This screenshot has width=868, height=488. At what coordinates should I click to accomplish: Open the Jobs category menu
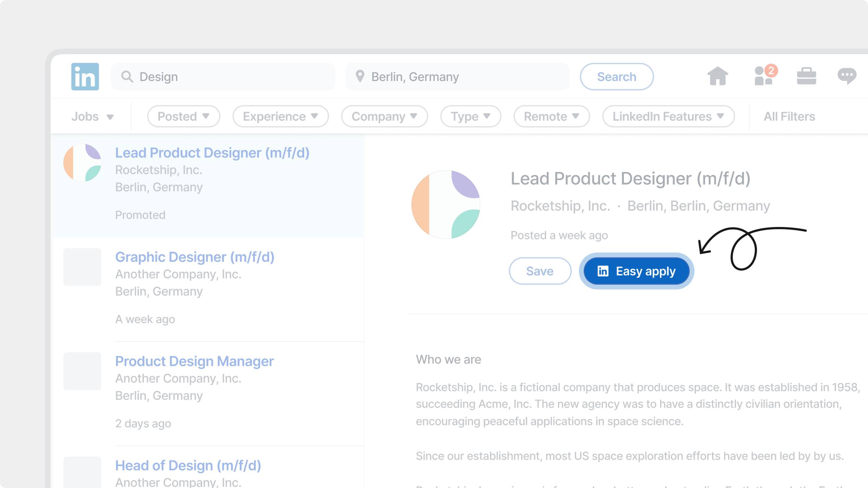pos(92,116)
